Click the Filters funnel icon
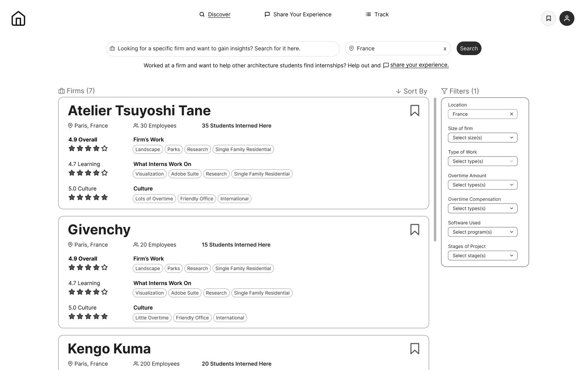 [444, 91]
